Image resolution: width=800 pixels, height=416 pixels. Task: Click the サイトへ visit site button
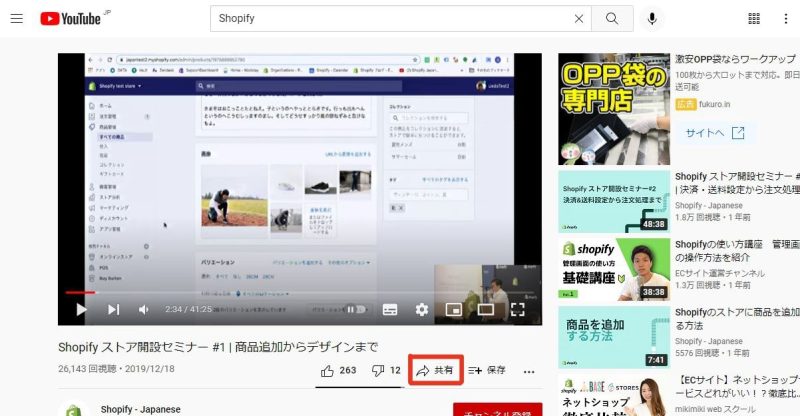click(x=714, y=133)
